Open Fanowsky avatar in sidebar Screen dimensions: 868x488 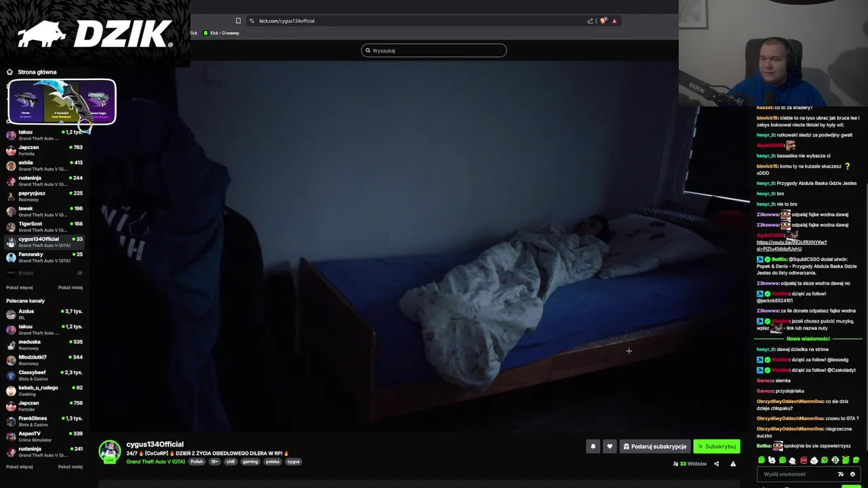click(11, 258)
